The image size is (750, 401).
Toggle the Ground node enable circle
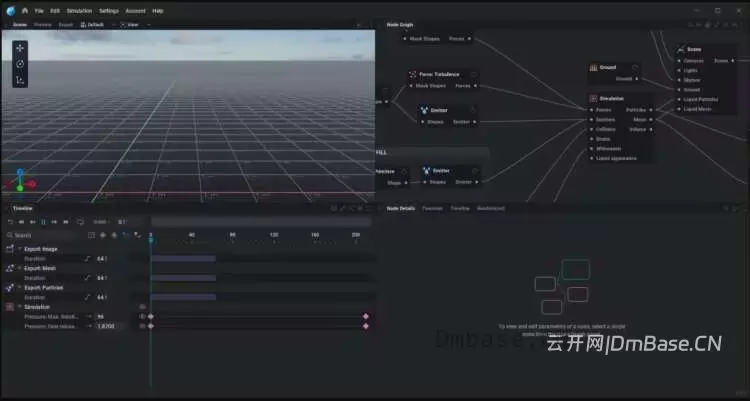tap(635, 67)
